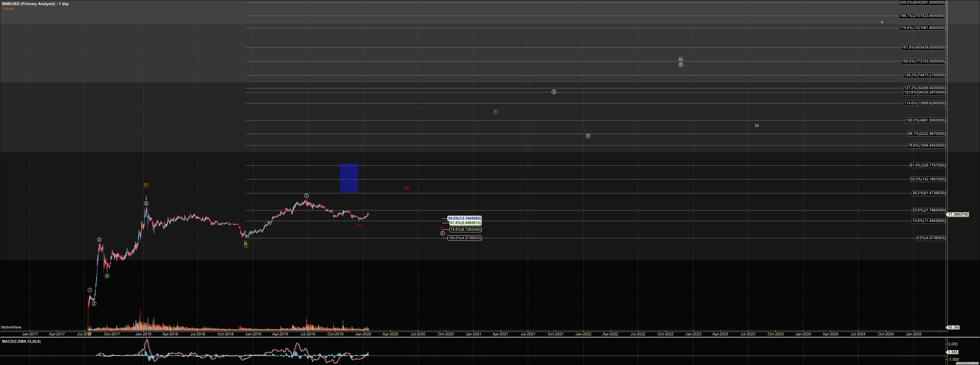Select projected circled wave 4 near Jan-2022
Image resolution: width=980 pixels, height=365 pixels.
[x=588, y=136]
